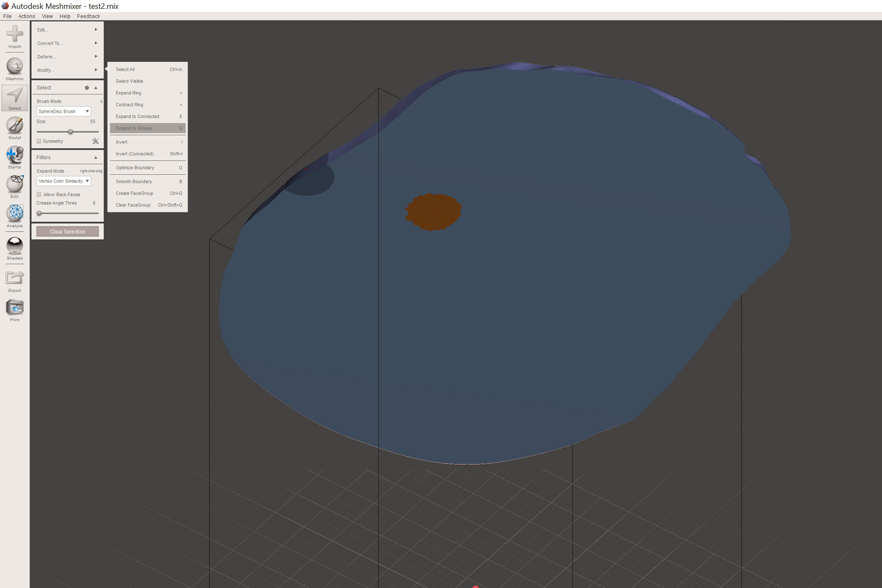This screenshot has height=588, width=882.
Task: Click the Select panel gear icon
Action: (x=87, y=88)
